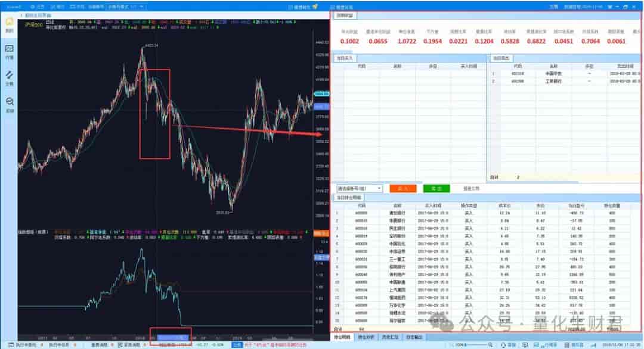Click the green 卖出 sell button
The image size is (644, 349).
[436, 188]
